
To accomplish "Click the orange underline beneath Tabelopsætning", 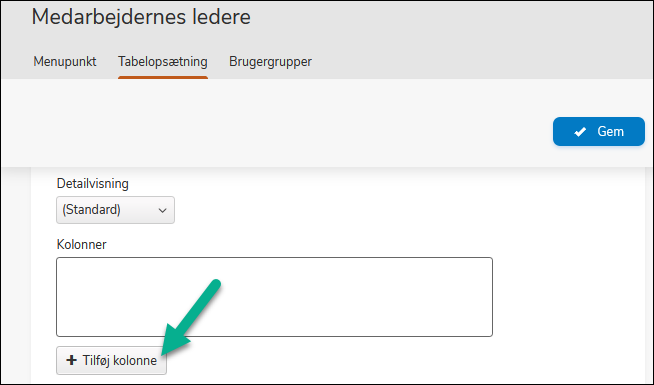I will [x=163, y=77].
